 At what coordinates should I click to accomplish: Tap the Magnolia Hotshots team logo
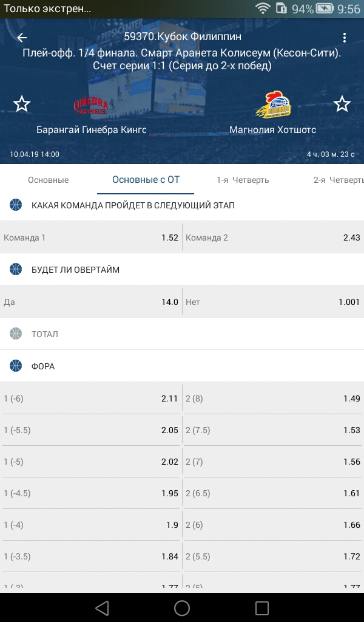coord(273,105)
